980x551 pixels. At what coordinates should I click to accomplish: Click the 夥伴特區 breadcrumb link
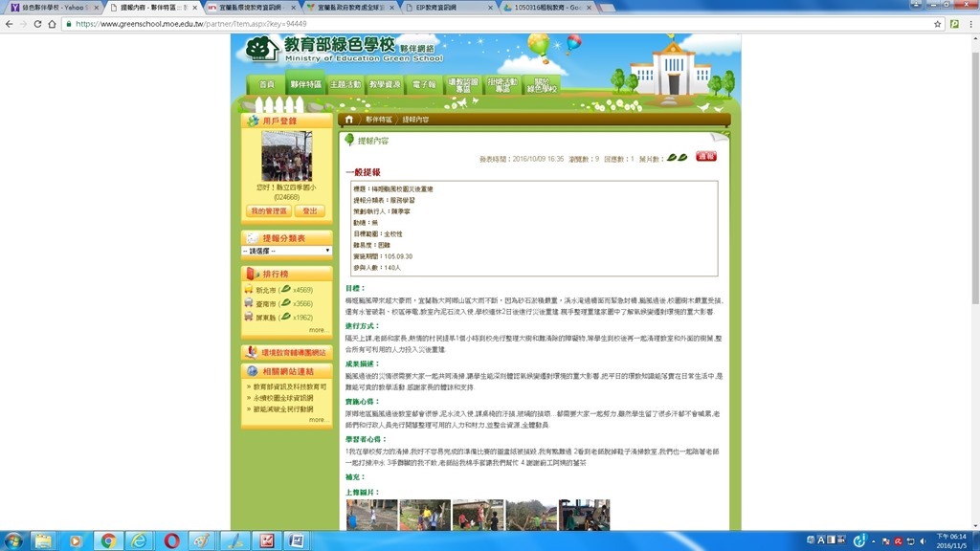[x=379, y=120]
